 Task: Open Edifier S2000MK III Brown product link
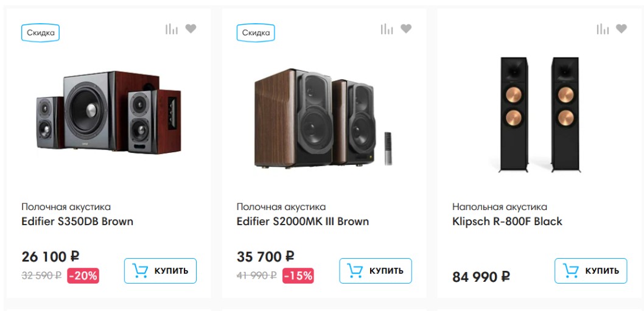(303, 222)
